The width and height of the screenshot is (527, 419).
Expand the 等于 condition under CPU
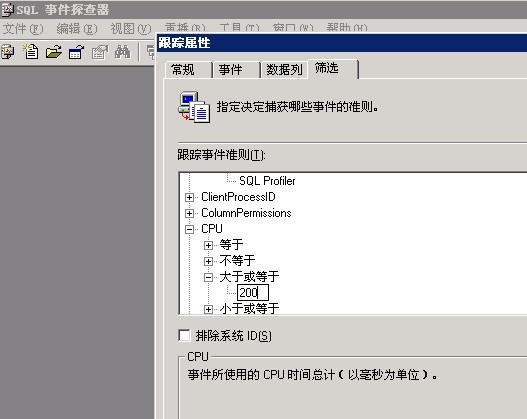tap(208, 245)
